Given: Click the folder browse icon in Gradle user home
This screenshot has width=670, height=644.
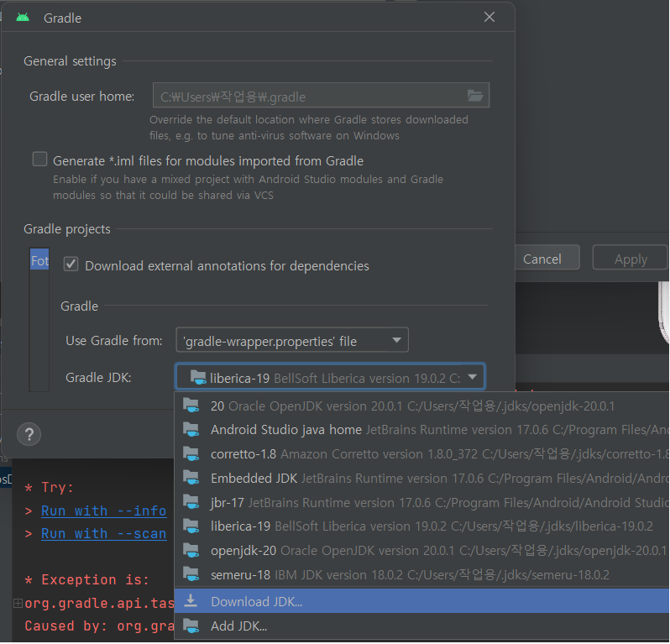Looking at the screenshot, I should [474, 95].
